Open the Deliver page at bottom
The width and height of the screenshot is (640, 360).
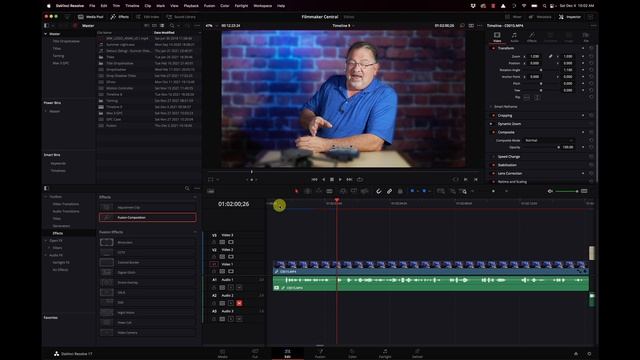click(x=417, y=353)
